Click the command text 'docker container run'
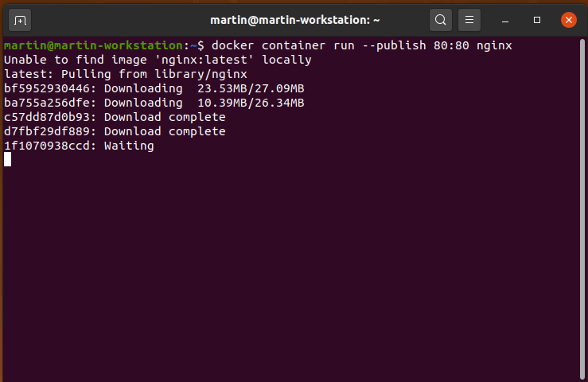This screenshot has width=588, height=382. (x=282, y=45)
